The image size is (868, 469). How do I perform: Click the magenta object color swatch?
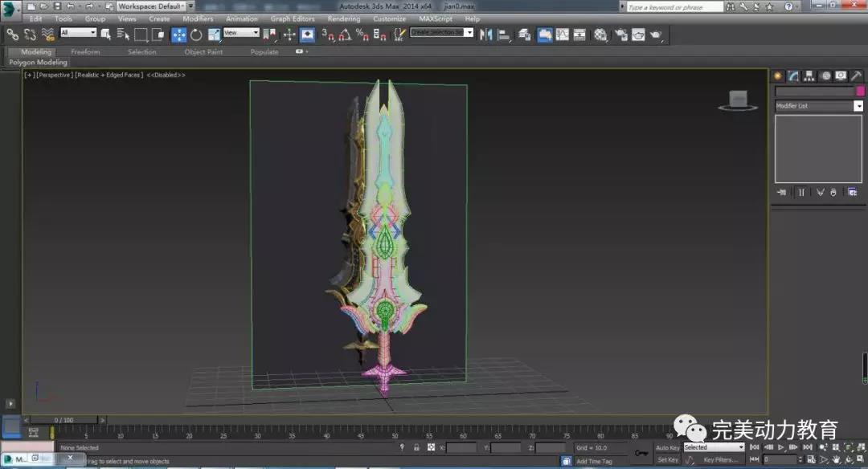click(860, 91)
